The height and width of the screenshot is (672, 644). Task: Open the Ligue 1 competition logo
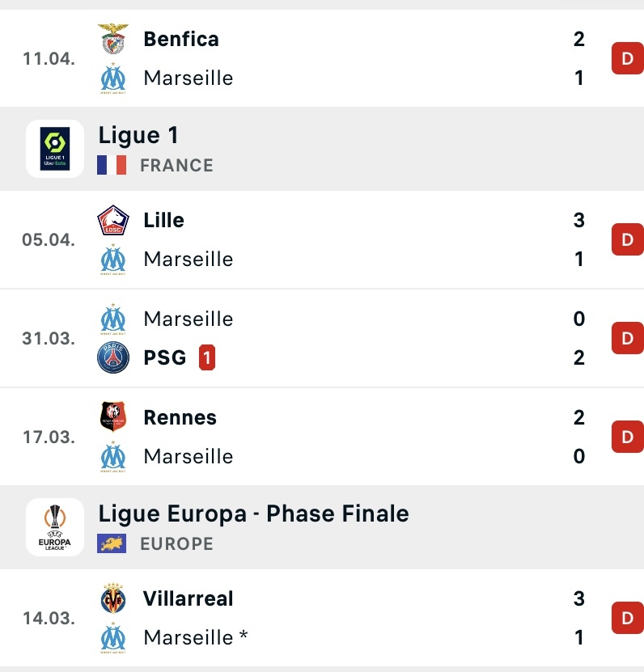click(x=55, y=148)
